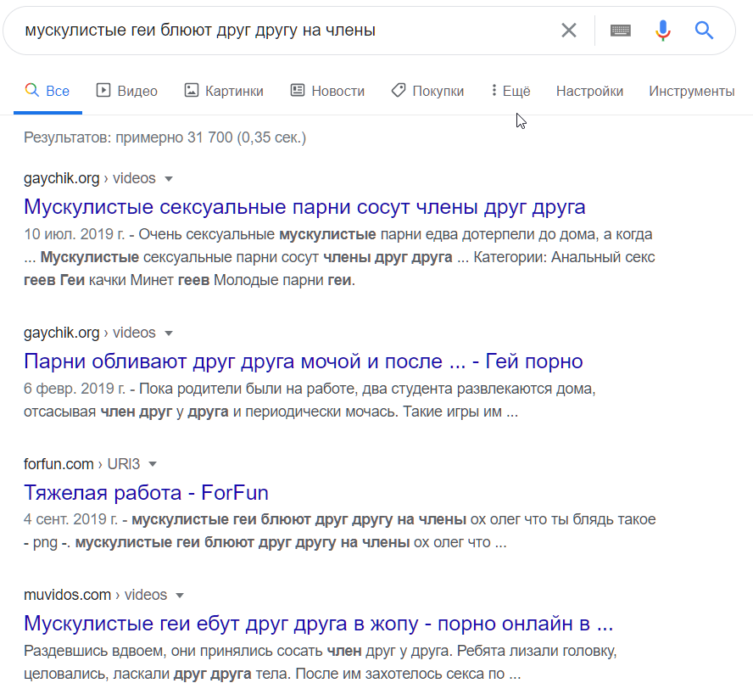
Task: Open the on-screen keyboard icon
Action: point(621,31)
